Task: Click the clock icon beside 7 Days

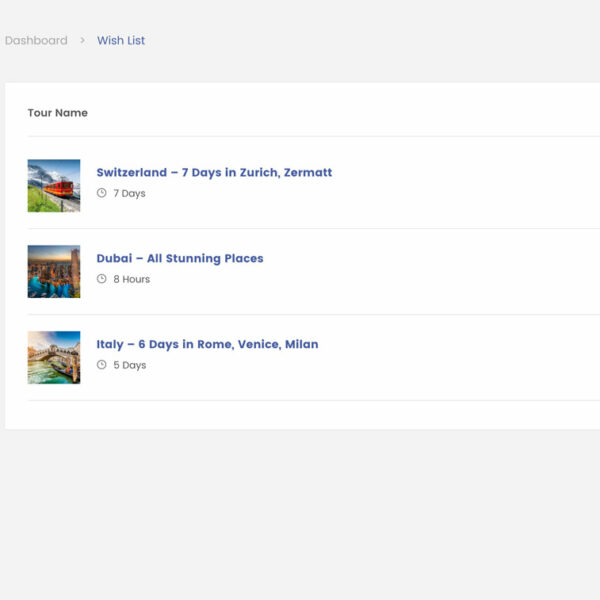Action: tap(102, 193)
